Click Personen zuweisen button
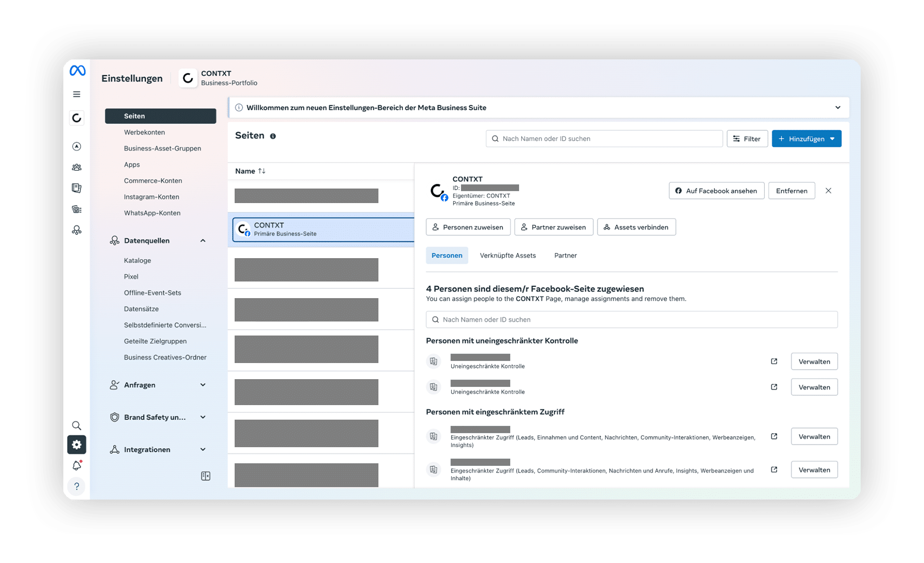Image resolution: width=924 pixels, height=563 pixels. 468,227
